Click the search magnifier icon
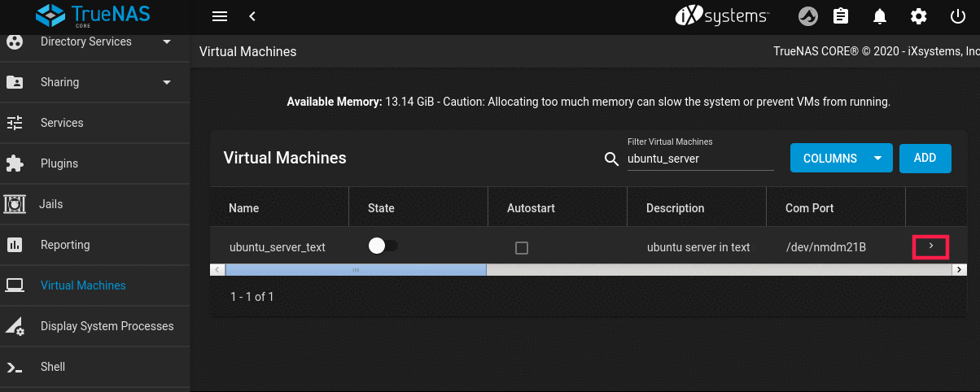Viewport: 980px width, 392px height. 612,159
